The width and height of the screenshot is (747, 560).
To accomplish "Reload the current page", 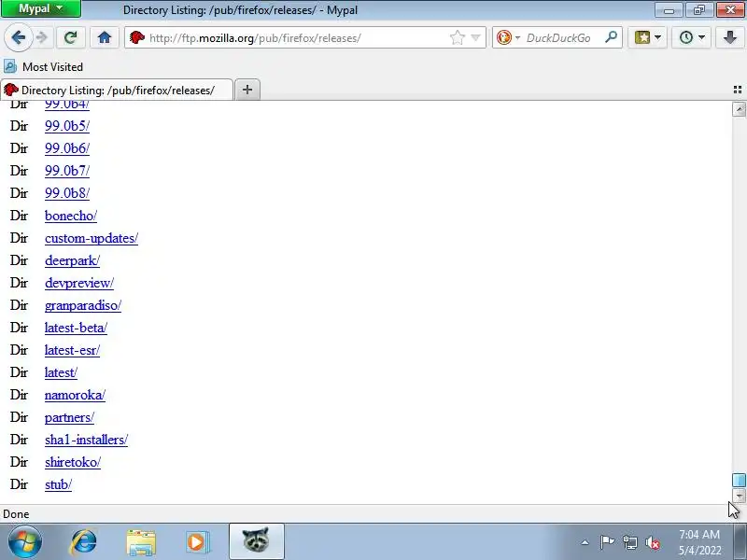I will click(71, 37).
